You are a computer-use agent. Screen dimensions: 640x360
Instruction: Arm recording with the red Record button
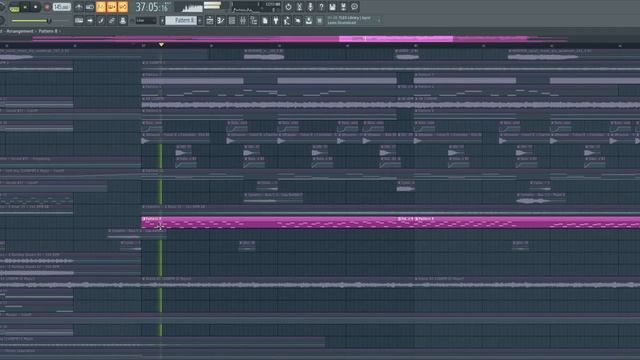(x=47, y=7)
